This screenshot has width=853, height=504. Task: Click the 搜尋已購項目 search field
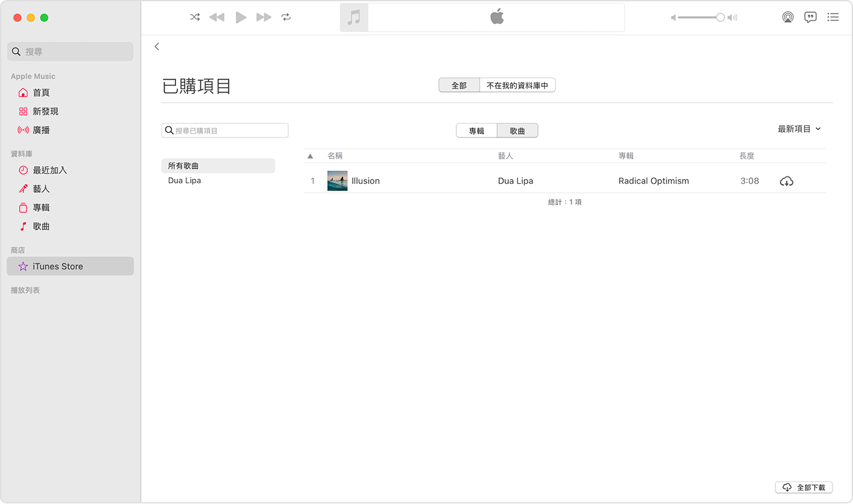pyautogui.click(x=225, y=130)
